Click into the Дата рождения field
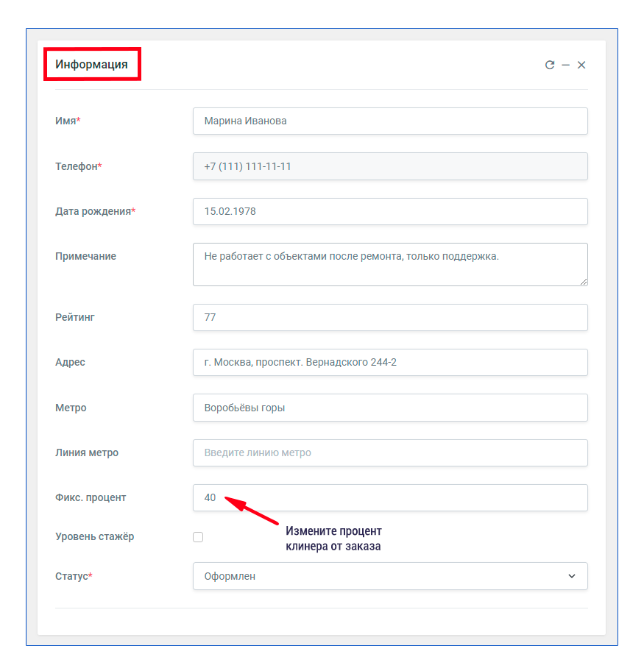This screenshot has width=644, height=671. tap(390, 211)
